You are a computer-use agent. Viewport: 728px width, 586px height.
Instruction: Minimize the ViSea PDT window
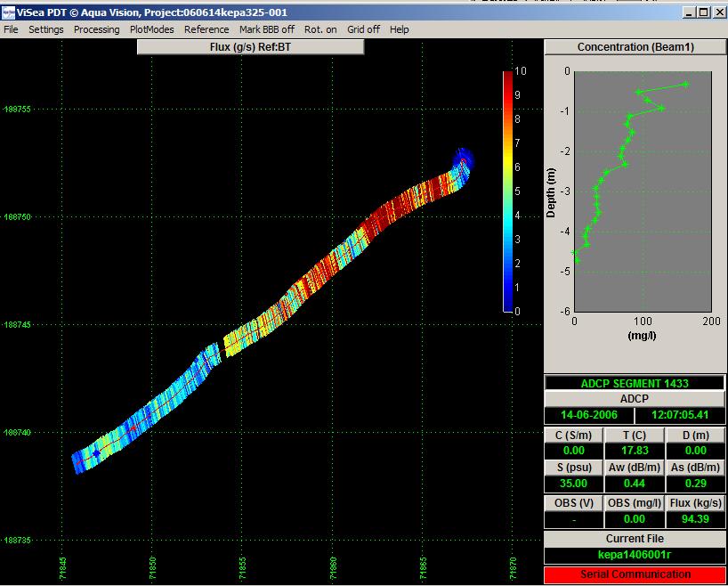pyautogui.click(x=690, y=12)
